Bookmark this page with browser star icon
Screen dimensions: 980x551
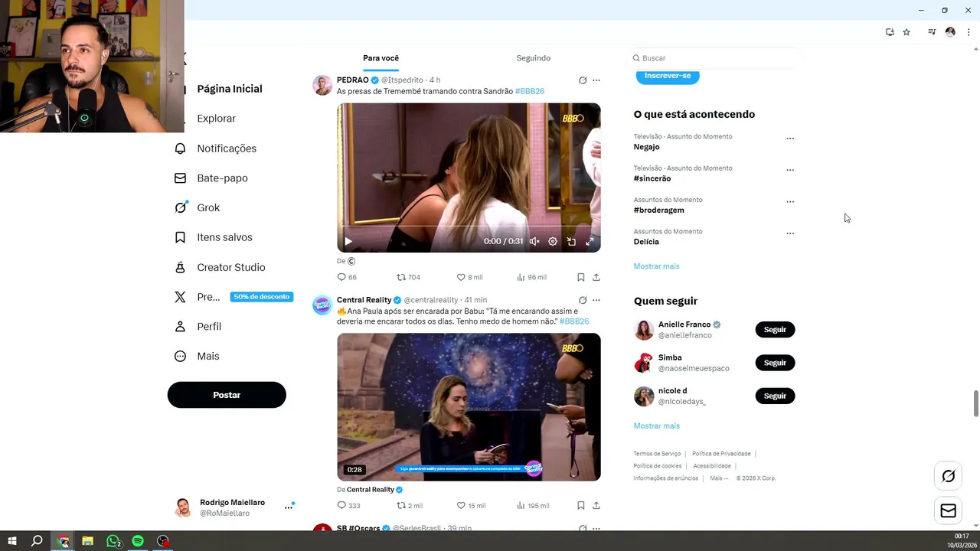[906, 32]
